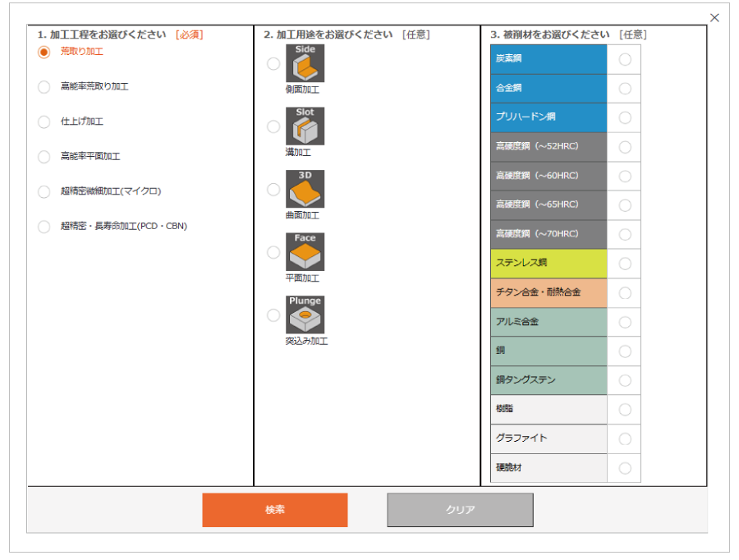Select the radio button for 曲面加工
The image size is (739, 560).
pos(273,190)
